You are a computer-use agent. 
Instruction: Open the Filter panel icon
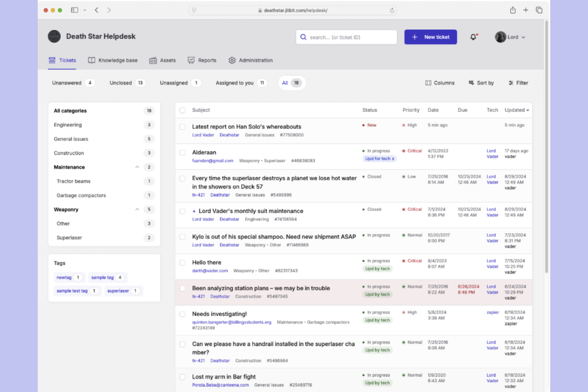[511, 83]
